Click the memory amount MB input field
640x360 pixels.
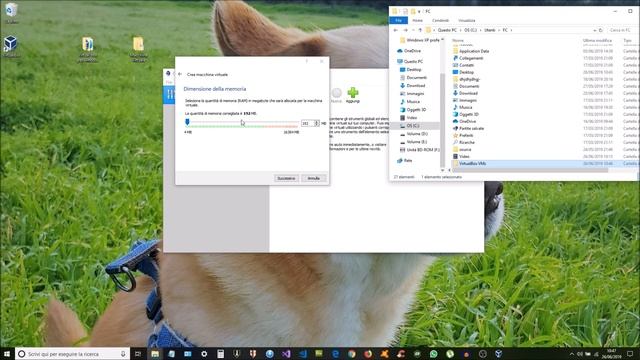pyautogui.click(x=307, y=123)
